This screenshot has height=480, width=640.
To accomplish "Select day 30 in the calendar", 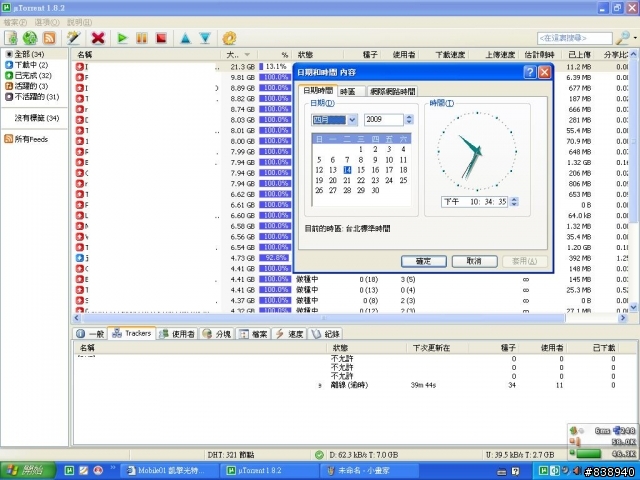I will pos(375,190).
